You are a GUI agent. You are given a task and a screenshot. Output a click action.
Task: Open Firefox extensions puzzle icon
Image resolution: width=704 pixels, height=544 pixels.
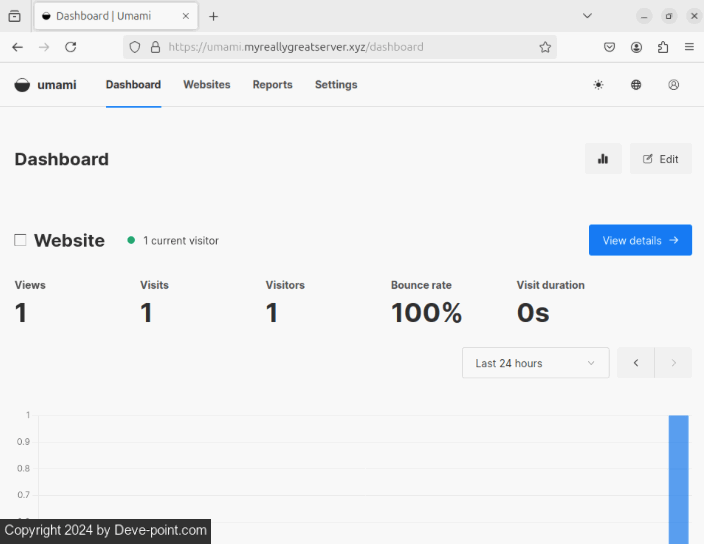(x=663, y=47)
